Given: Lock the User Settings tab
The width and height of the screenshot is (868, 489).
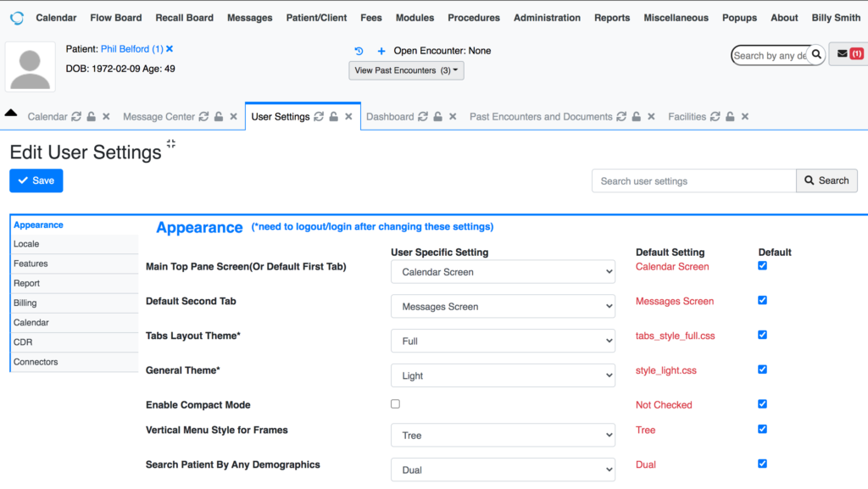Looking at the screenshot, I should pos(334,117).
